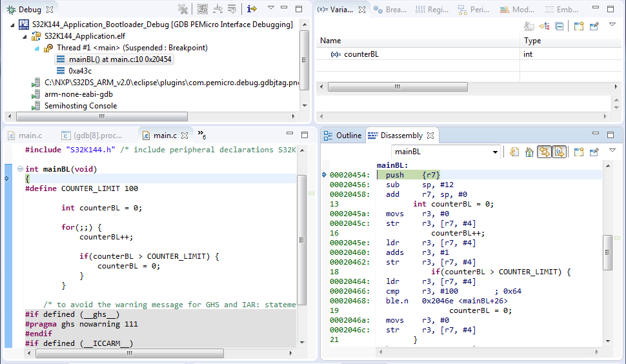626x364 pixels.
Task: Switch to the (gdb[8].proc... editor tab
Action: [x=93, y=136]
